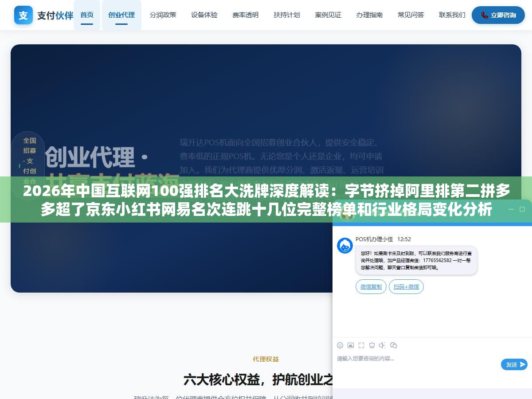
Task: Open the 创业代理 nav tab
Action: click(x=121, y=15)
